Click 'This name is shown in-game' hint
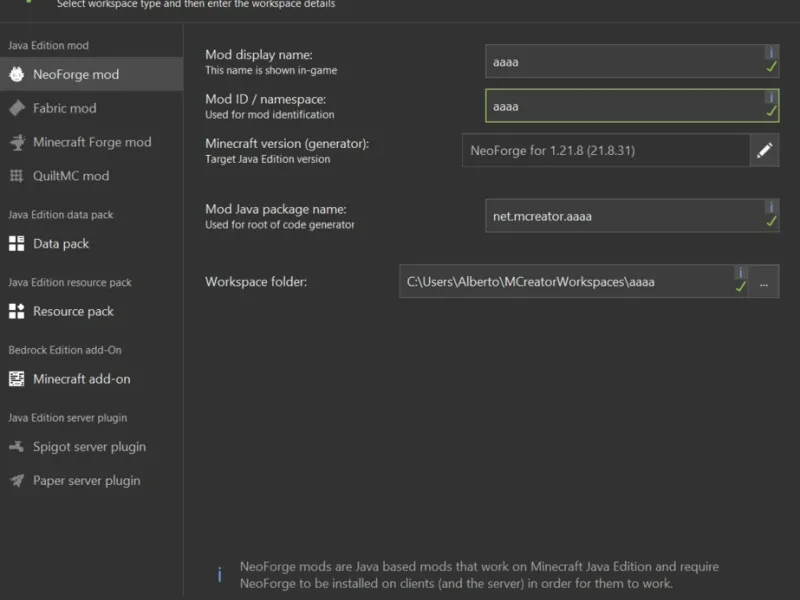This screenshot has height=600, width=800. 271,70
